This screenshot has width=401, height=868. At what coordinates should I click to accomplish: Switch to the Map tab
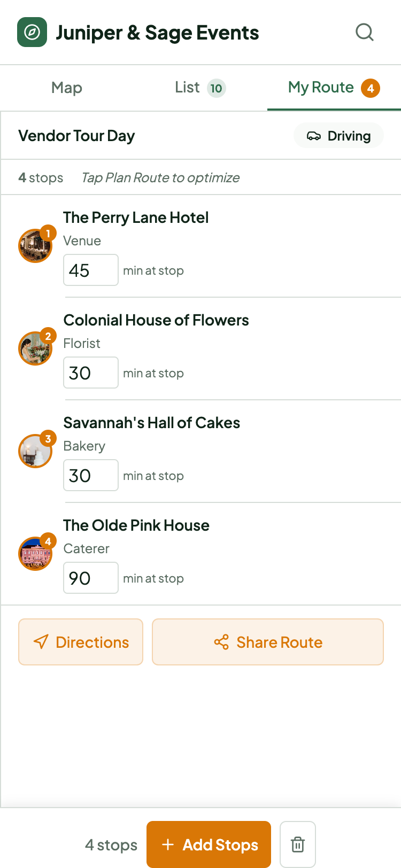pos(67,88)
